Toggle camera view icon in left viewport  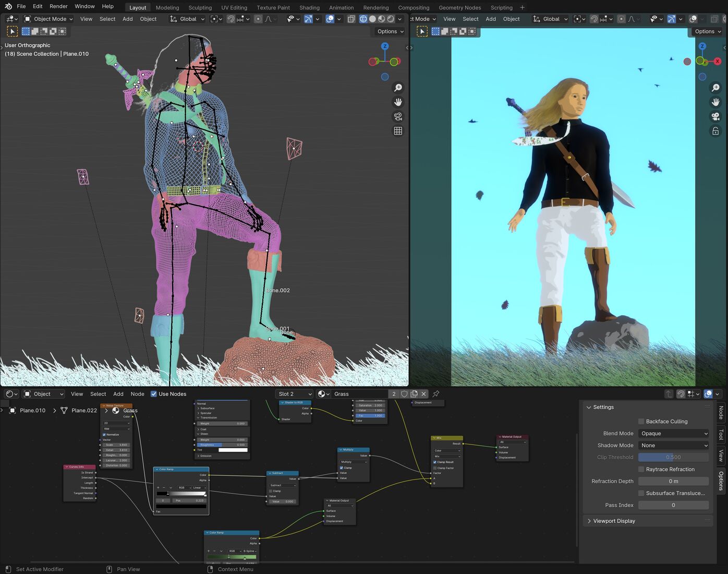pos(398,116)
